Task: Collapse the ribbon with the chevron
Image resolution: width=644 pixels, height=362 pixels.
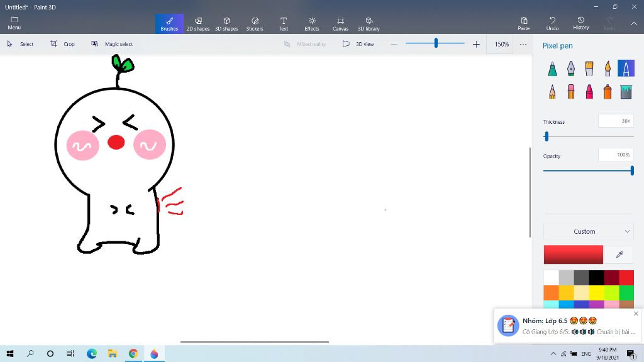Action: pos(634,23)
